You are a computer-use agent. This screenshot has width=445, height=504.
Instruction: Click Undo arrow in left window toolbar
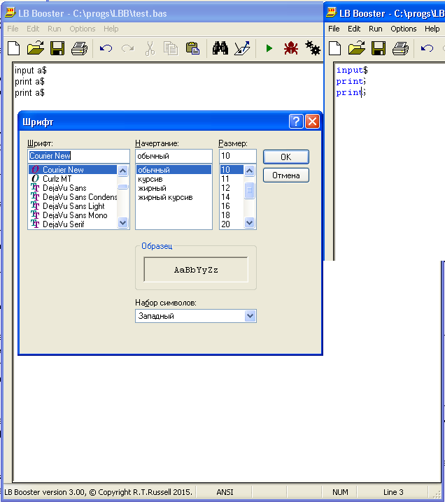(106, 48)
